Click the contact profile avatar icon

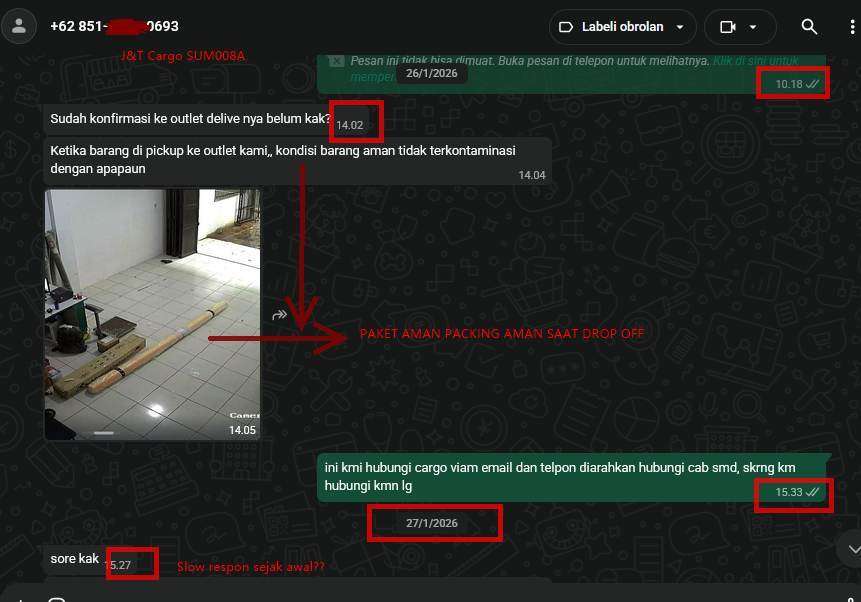[18, 26]
